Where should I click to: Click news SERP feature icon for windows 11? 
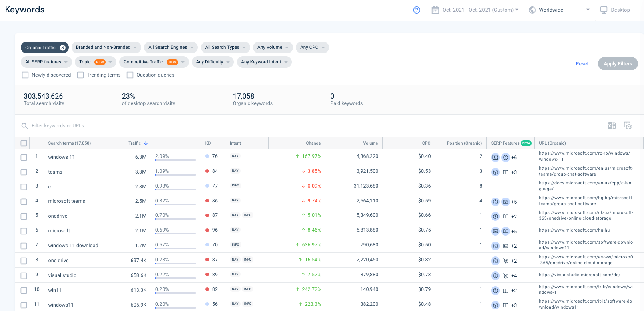click(495, 158)
